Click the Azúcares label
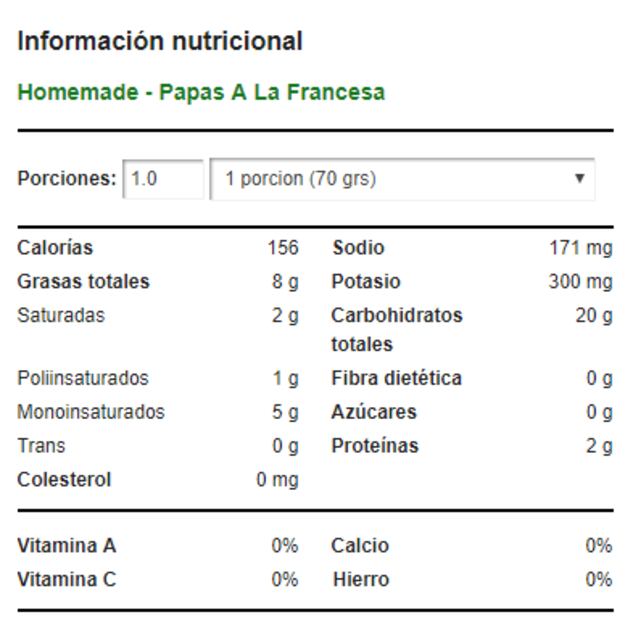The width and height of the screenshot is (633, 620). pyautogui.click(x=373, y=412)
